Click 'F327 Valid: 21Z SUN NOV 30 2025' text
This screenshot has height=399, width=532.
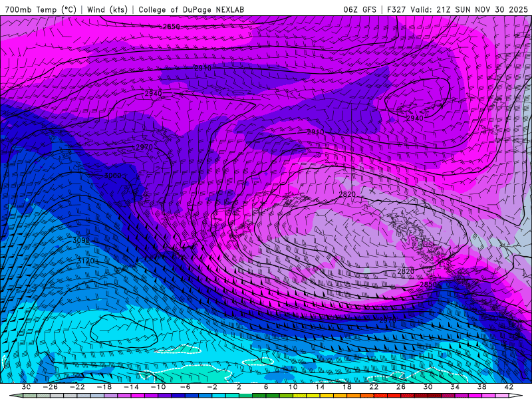(458, 9)
